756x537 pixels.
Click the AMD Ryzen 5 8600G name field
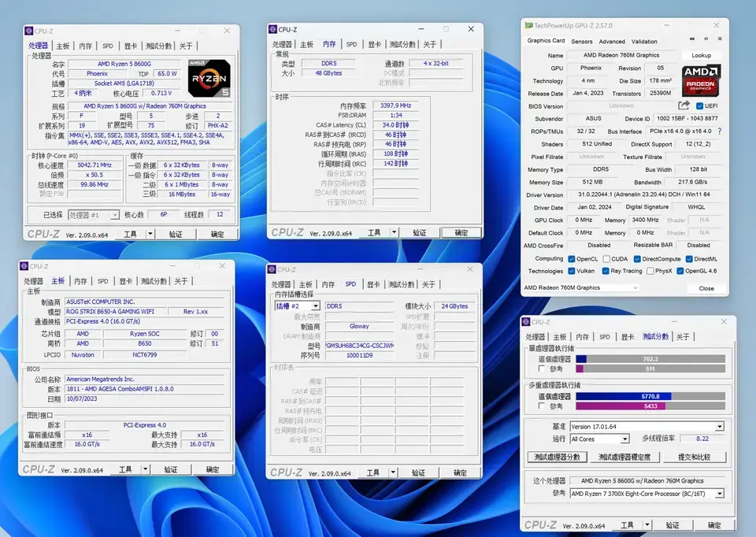click(126, 64)
